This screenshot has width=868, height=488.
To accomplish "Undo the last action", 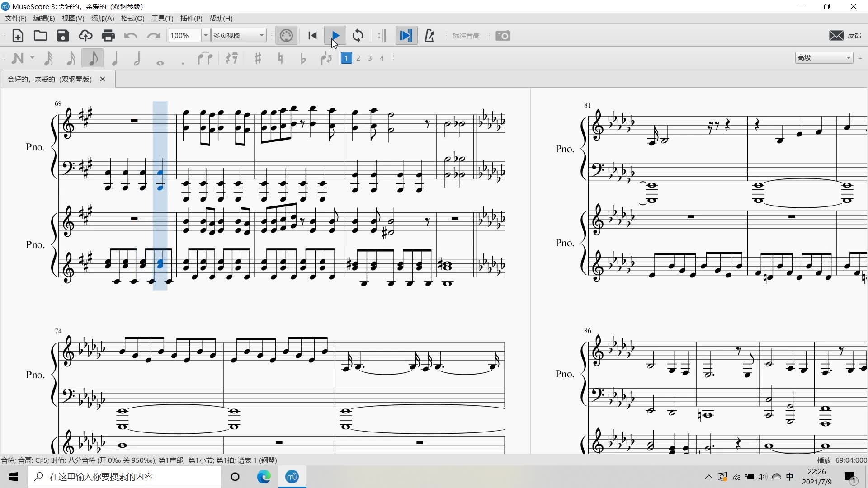I will coord(131,36).
